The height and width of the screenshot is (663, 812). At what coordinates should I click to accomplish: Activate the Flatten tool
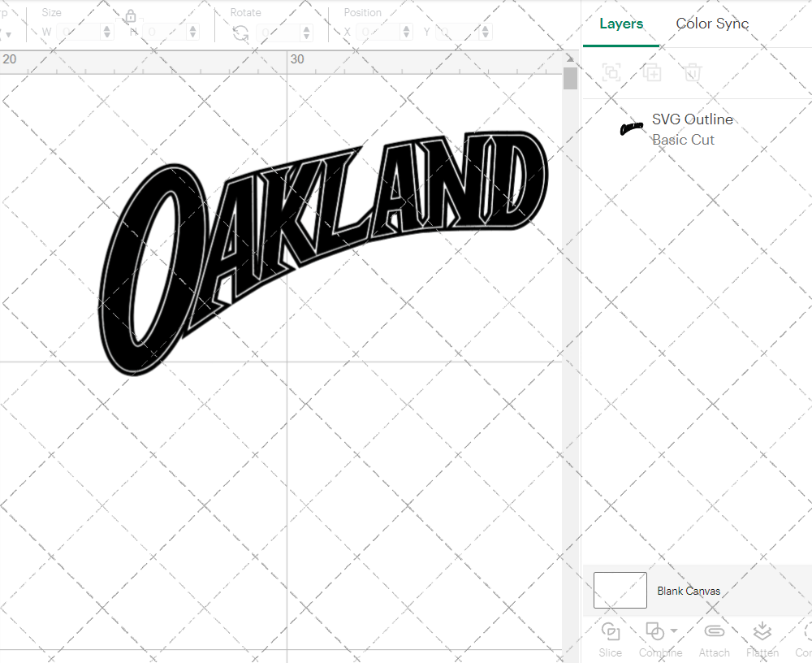click(762, 632)
